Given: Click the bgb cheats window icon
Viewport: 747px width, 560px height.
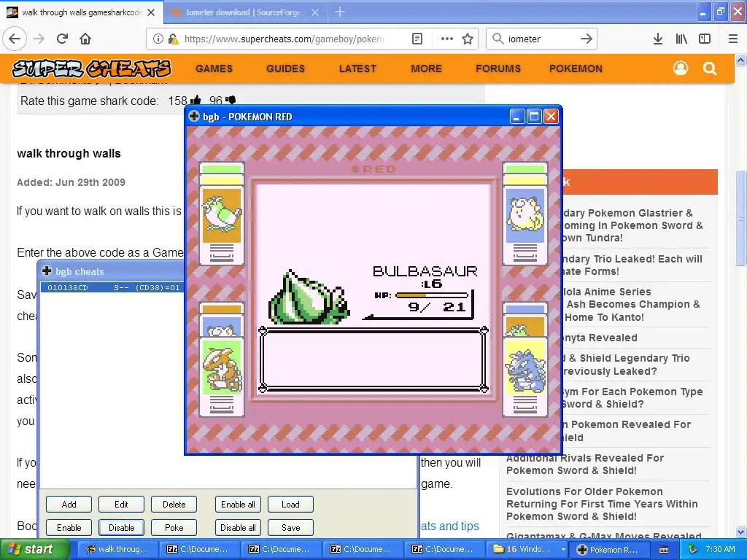Looking at the screenshot, I should coord(46,271).
